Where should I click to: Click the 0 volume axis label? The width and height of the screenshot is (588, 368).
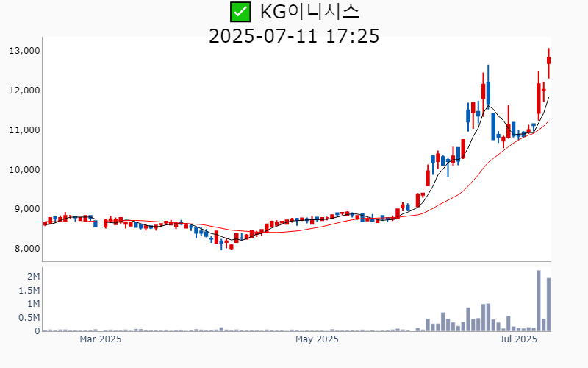click(x=37, y=331)
